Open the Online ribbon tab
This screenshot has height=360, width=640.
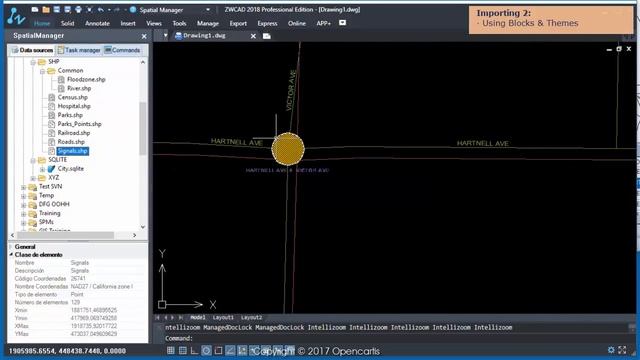point(297,23)
